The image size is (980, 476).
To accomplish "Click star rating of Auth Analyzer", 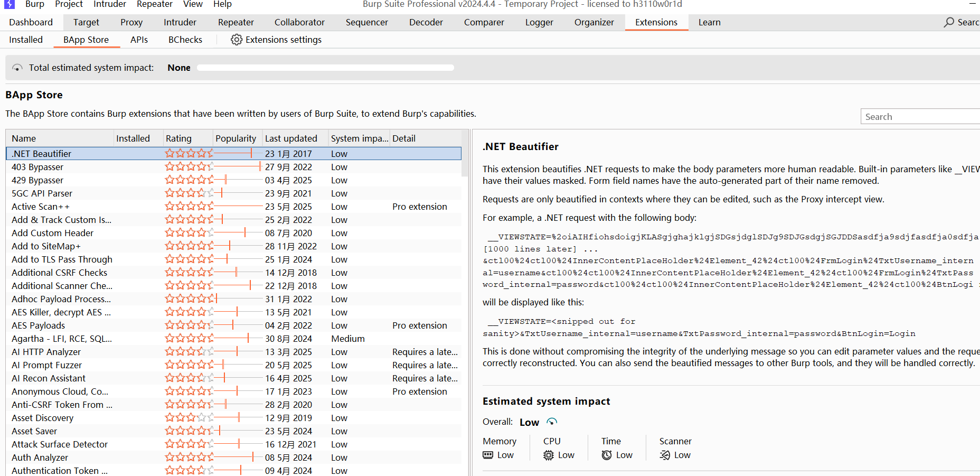I will pos(189,458).
